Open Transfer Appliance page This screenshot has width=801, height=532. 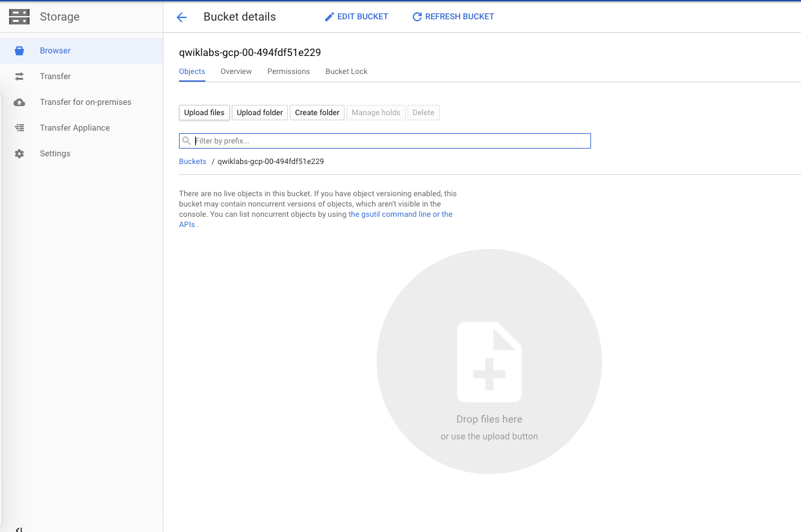tap(81, 128)
